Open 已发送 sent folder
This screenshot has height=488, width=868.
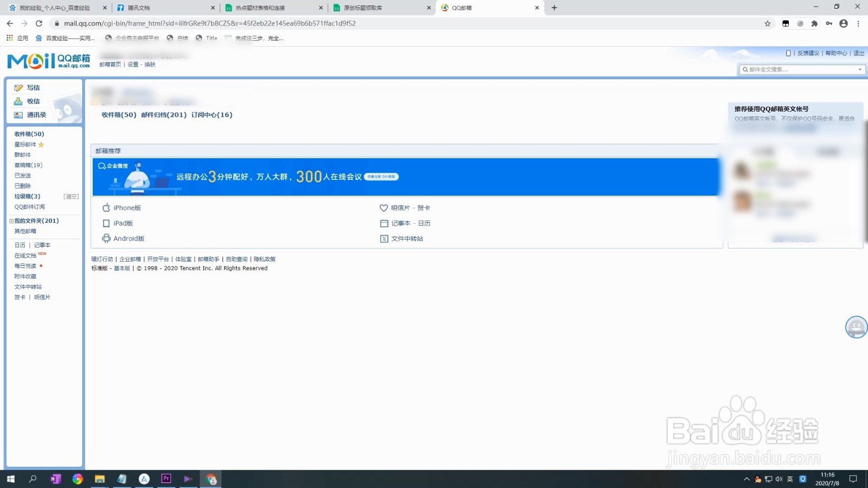[x=23, y=176]
